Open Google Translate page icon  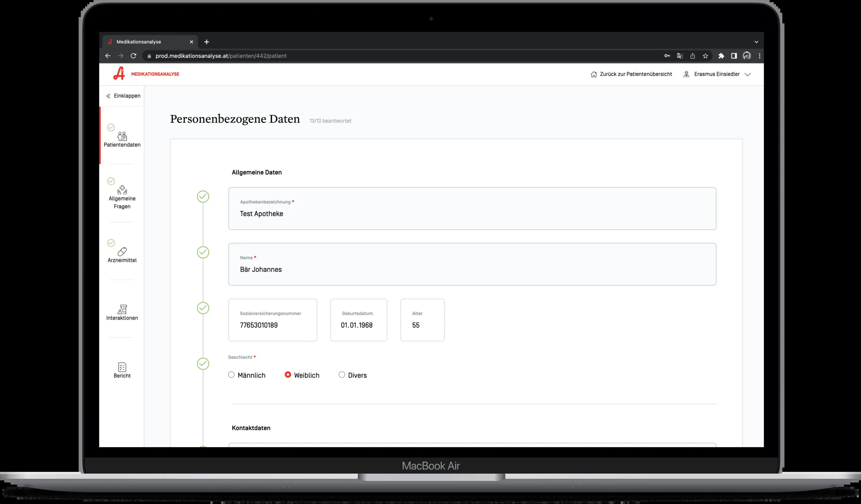[x=680, y=56]
